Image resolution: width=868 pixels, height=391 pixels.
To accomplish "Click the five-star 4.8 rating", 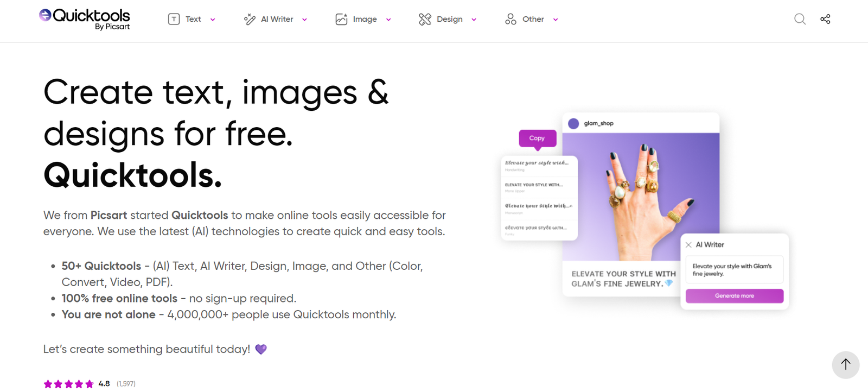I will 69,384.
